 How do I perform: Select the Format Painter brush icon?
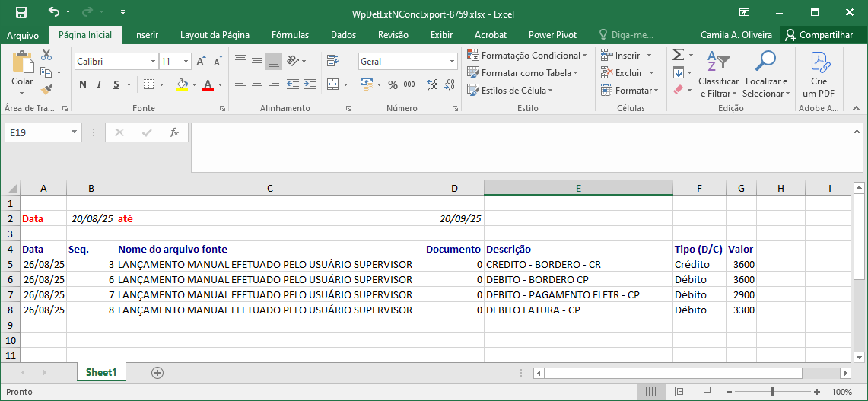[x=46, y=90]
